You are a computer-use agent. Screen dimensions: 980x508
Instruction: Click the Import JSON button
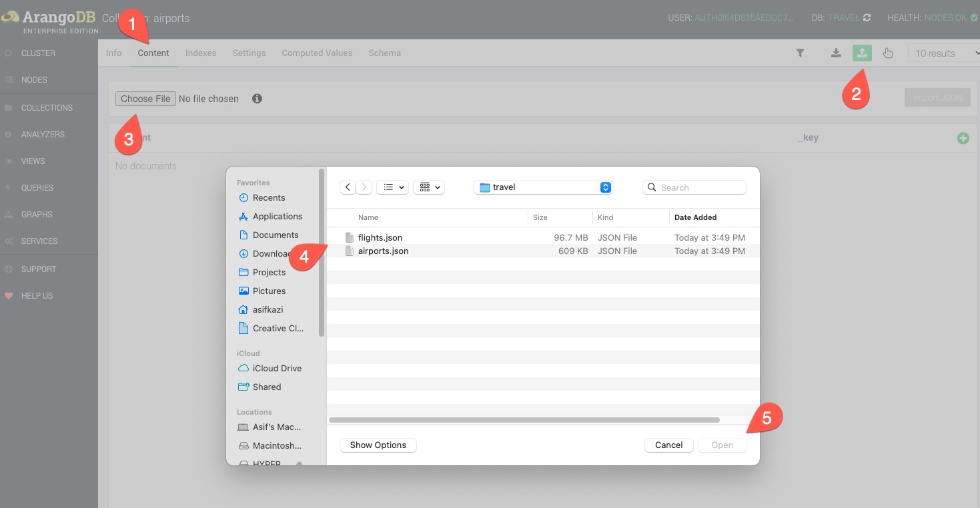[x=937, y=97]
